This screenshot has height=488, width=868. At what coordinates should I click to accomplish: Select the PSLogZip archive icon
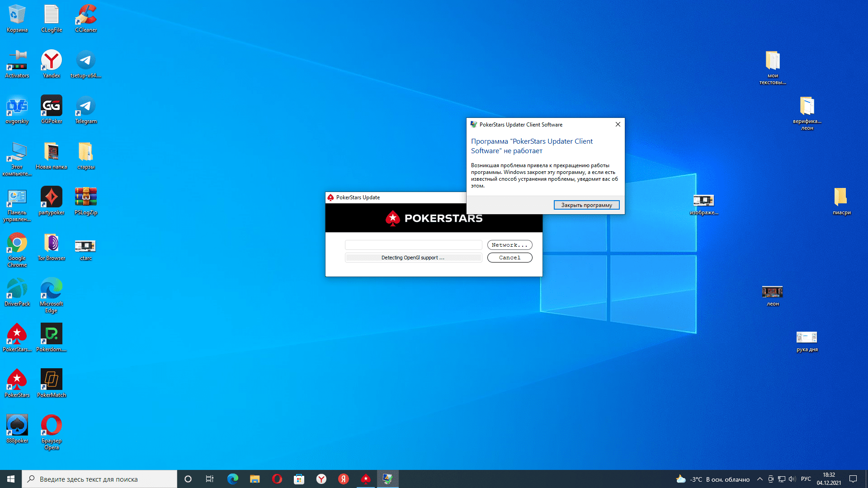[86, 202]
